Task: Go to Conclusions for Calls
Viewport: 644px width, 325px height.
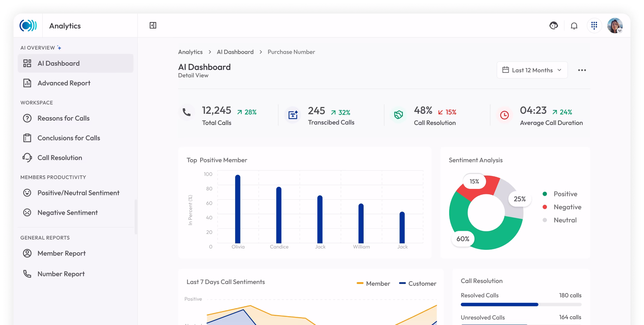Action: point(75,138)
